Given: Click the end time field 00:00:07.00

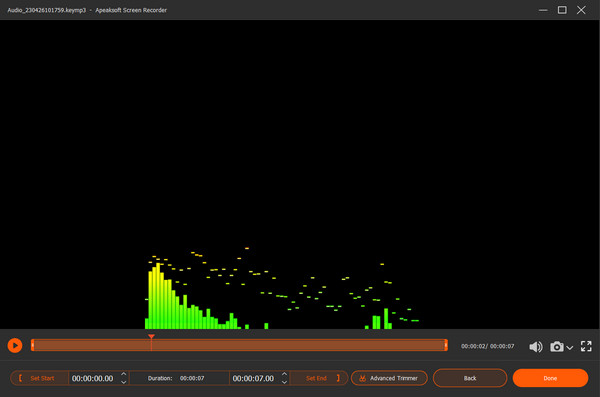Looking at the screenshot, I should pos(253,378).
